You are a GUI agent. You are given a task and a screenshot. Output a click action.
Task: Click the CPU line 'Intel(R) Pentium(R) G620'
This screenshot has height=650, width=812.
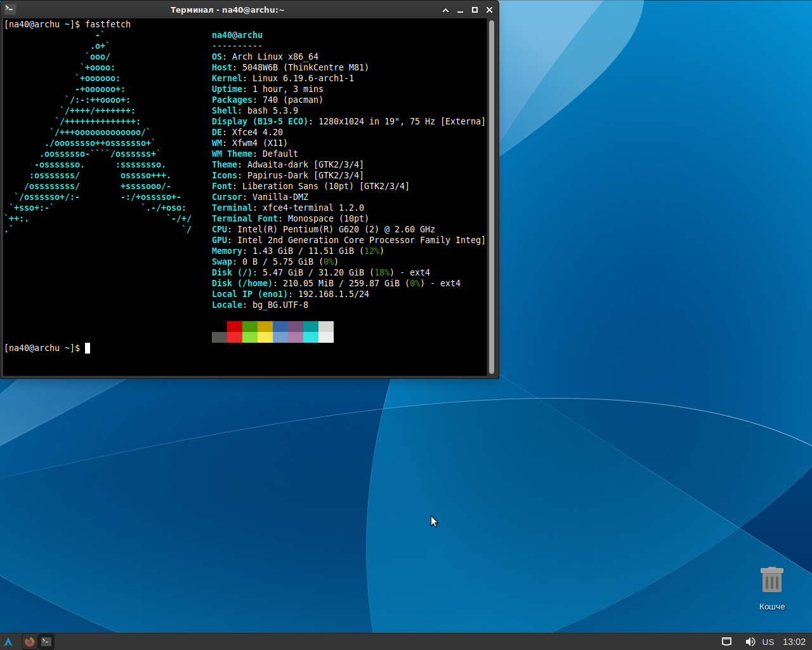click(x=324, y=229)
